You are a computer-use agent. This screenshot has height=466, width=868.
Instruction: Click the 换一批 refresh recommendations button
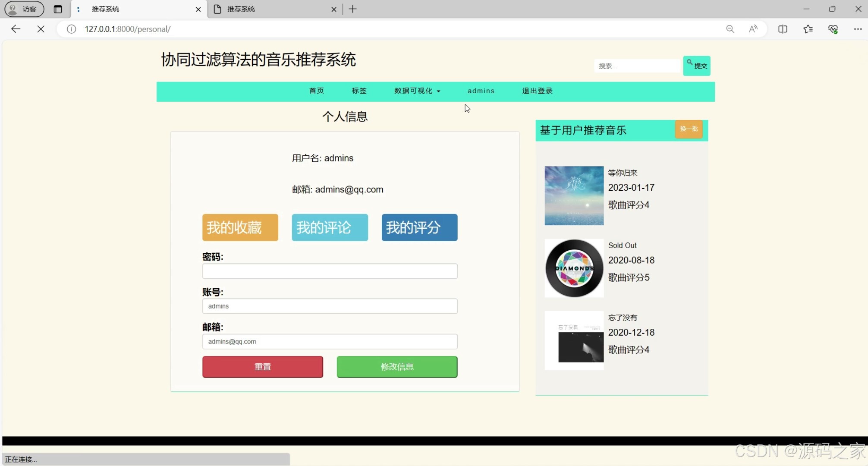coord(689,129)
